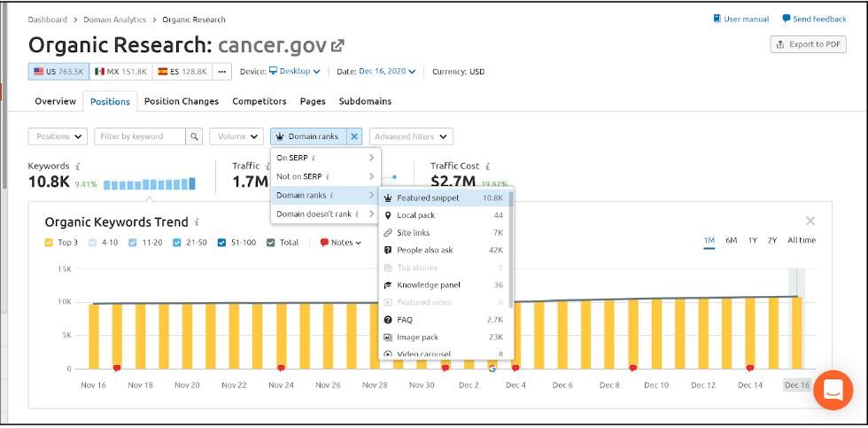Switch to the Pages tab
This screenshot has width=868, height=428.
click(x=313, y=101)
